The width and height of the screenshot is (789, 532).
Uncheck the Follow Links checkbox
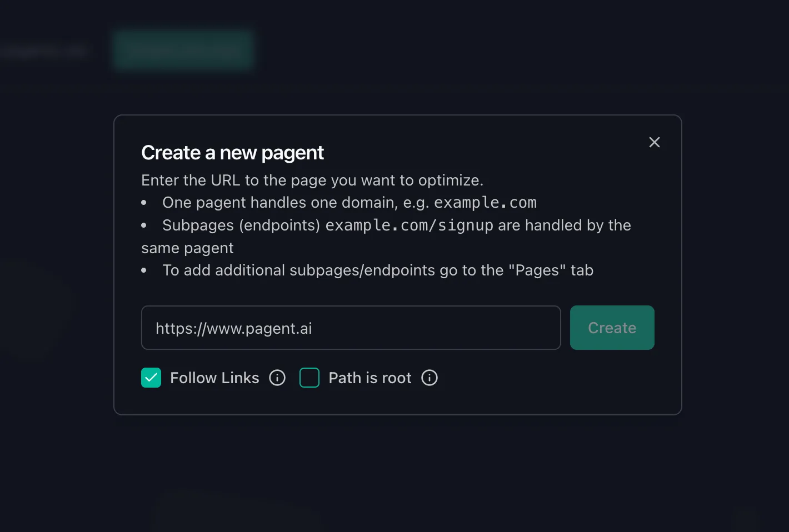[x=151, y=378]
